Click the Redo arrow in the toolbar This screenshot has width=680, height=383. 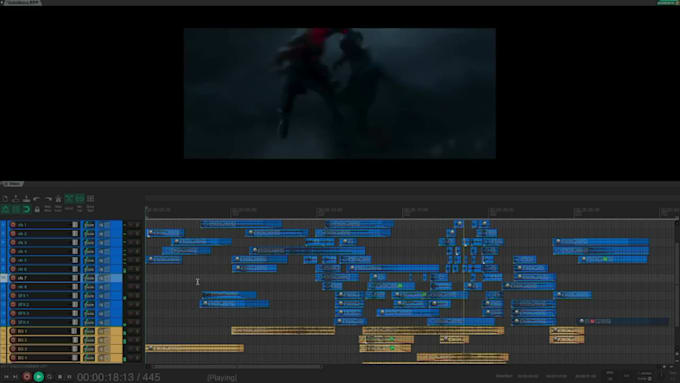tap(48, 199)
